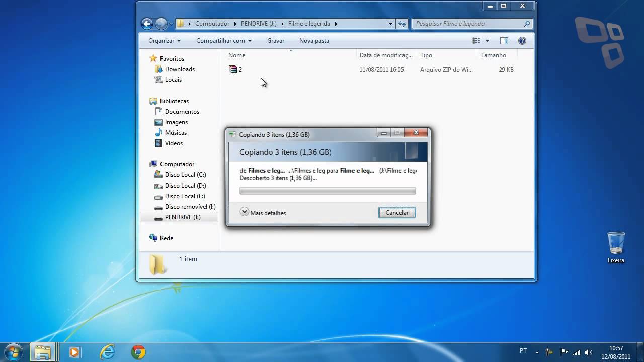Sort by Data de modificação column
The width and height of the screenshot is (644, 362).
pos(386,55)
